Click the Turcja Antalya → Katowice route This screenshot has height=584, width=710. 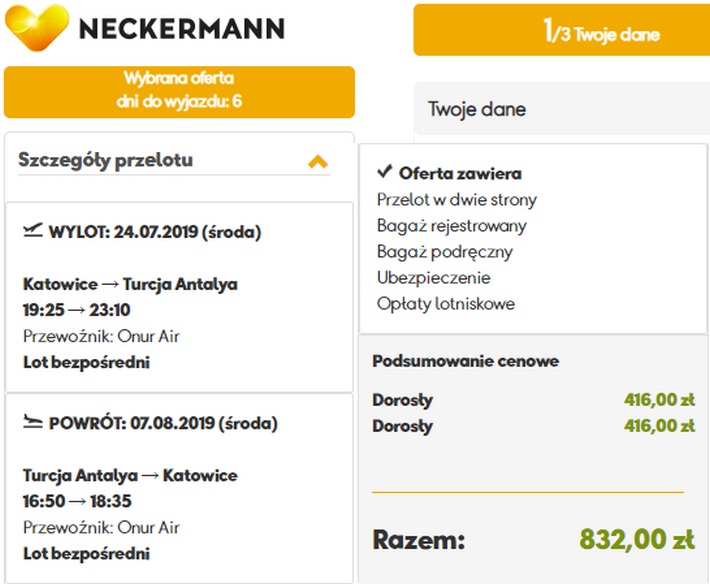click(130, 475)
